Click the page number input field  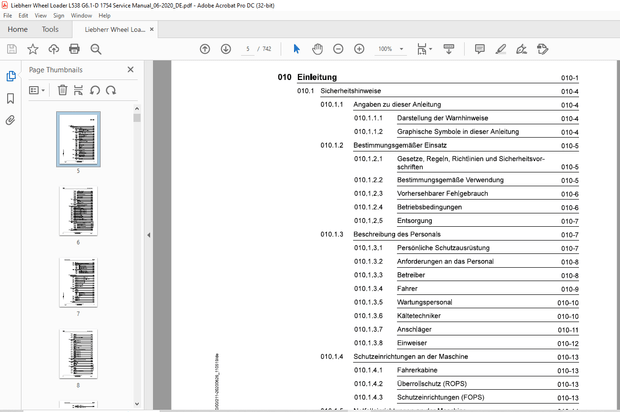pyautogui.click(x=248, y=49)
